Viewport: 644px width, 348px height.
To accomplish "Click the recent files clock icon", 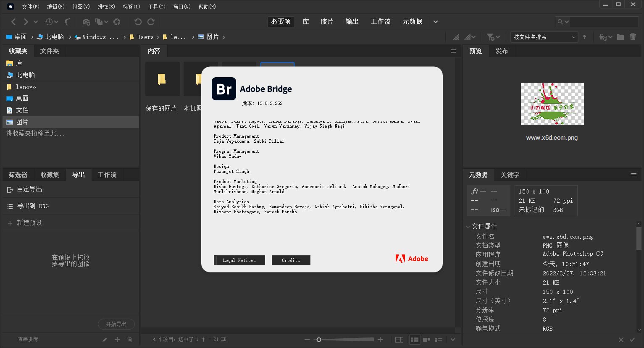I will click(48, 21).
